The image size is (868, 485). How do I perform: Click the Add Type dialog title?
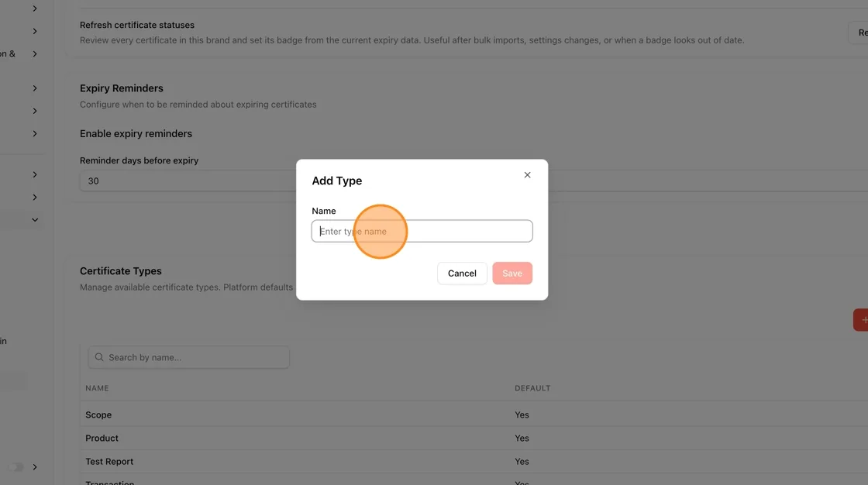pos(336,181)
